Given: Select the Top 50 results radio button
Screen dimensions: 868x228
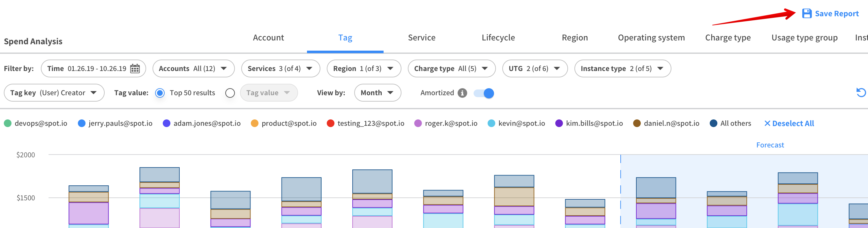Looking at the screenshot, I should (x=160, y=93).
